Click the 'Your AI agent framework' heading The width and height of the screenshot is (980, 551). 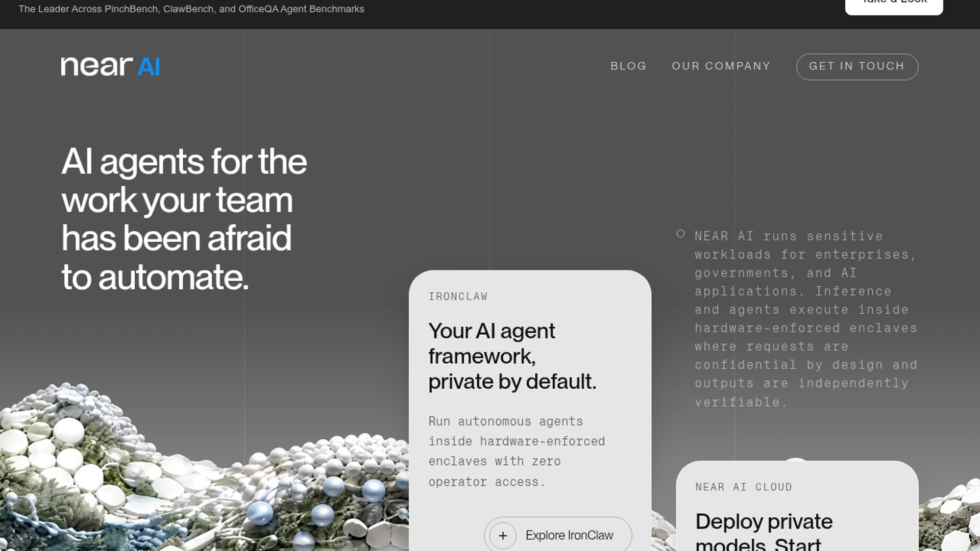tap(512, 356)
